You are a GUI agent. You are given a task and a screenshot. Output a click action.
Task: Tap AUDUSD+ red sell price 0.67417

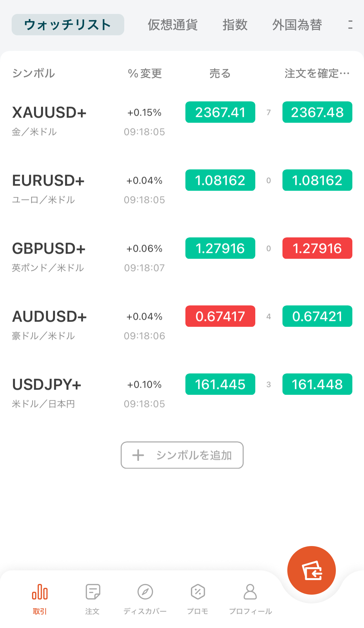[220, 316]
